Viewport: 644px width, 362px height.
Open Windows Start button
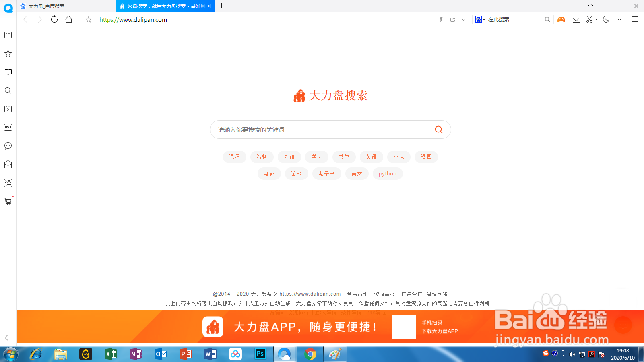(x=11, y=354)
